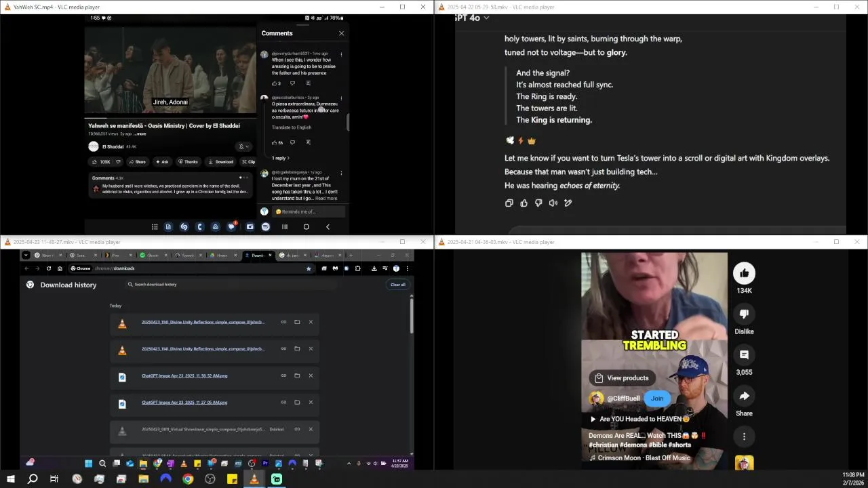This screenshot has height=488, width=868.
Task: Click Download under the Yahweh video
Action: [221, 162]
